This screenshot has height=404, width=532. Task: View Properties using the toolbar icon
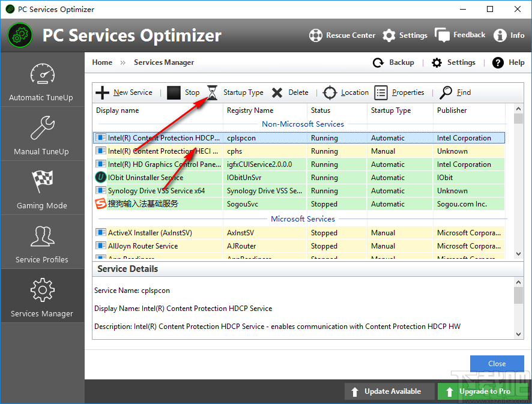[381, 92]
